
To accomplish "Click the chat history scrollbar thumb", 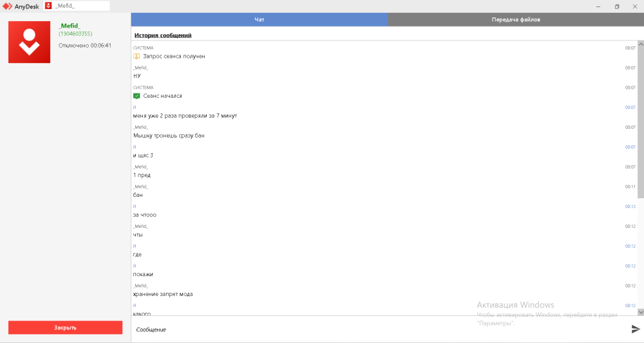I will tap(640, 123).
